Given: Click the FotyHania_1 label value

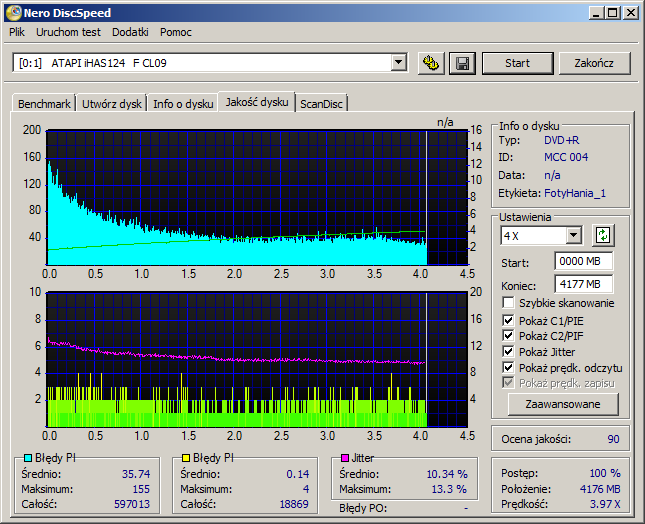Looking at the screenshot, I should (x=575, y=193).
